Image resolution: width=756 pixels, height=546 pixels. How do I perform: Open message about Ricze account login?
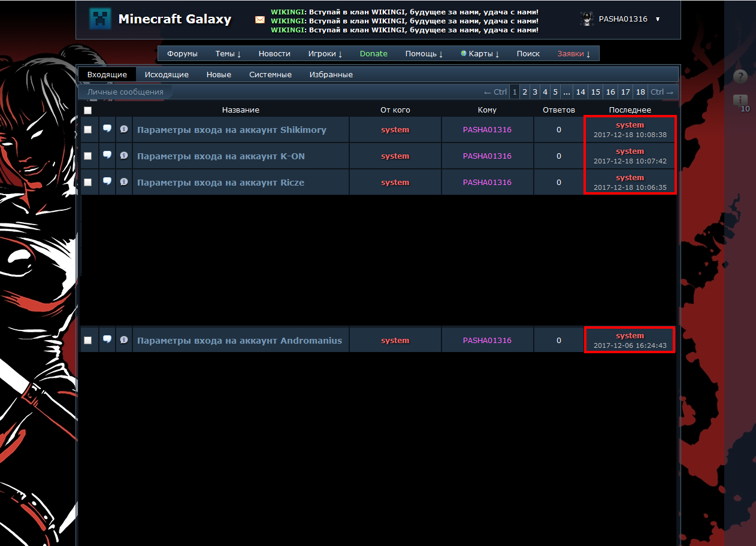pos(221,183)
